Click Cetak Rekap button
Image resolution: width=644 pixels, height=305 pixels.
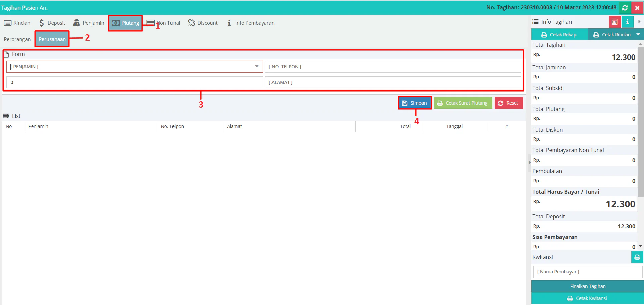(x=559, y=35)
